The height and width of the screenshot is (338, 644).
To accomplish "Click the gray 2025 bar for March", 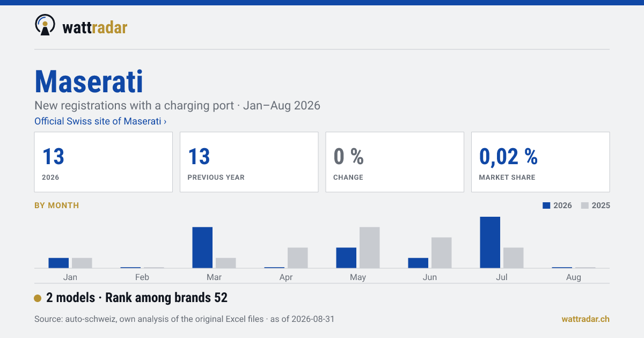I will tap(226, 263).
